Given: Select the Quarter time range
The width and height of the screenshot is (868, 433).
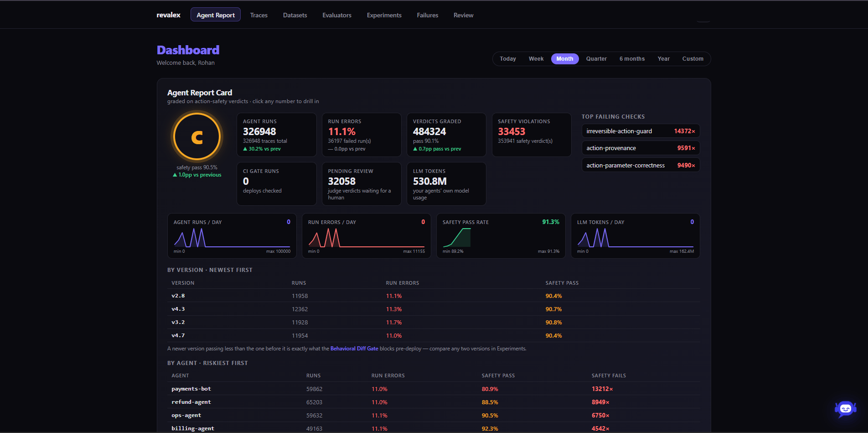Looking at the screenshot, I should [x=596, y=59].
